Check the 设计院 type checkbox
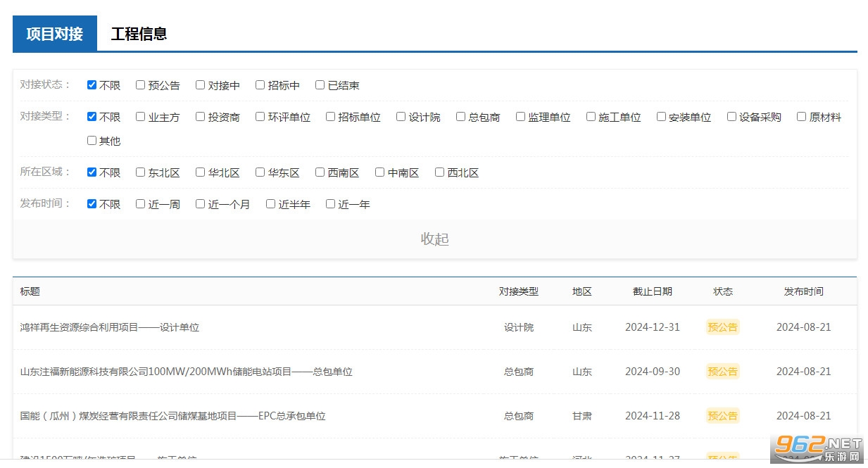868x468 pixels. 401,117
